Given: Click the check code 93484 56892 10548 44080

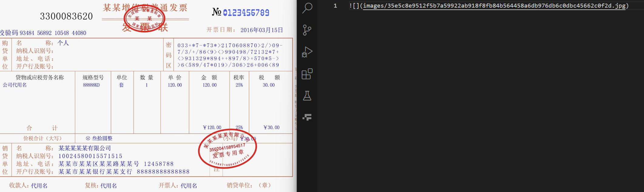Looking at the screenshot, I should (x=53, y=33).
